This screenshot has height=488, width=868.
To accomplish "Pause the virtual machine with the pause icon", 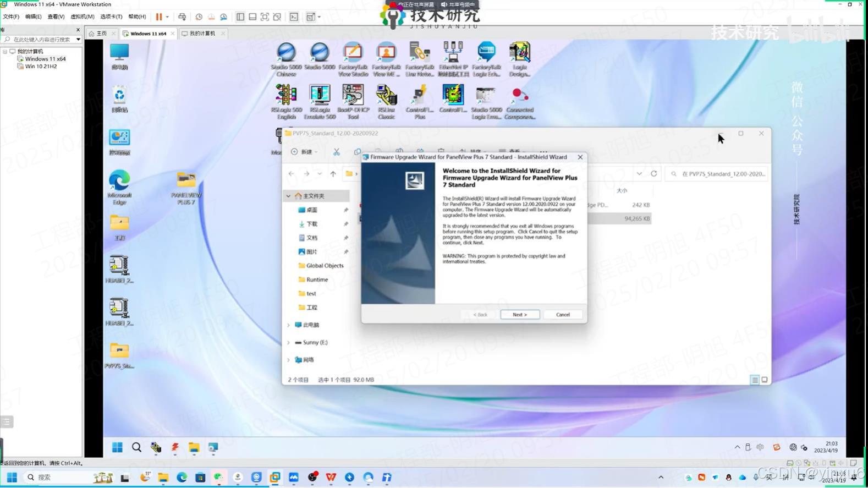I will pyautogui.click(x=159, y=17).
